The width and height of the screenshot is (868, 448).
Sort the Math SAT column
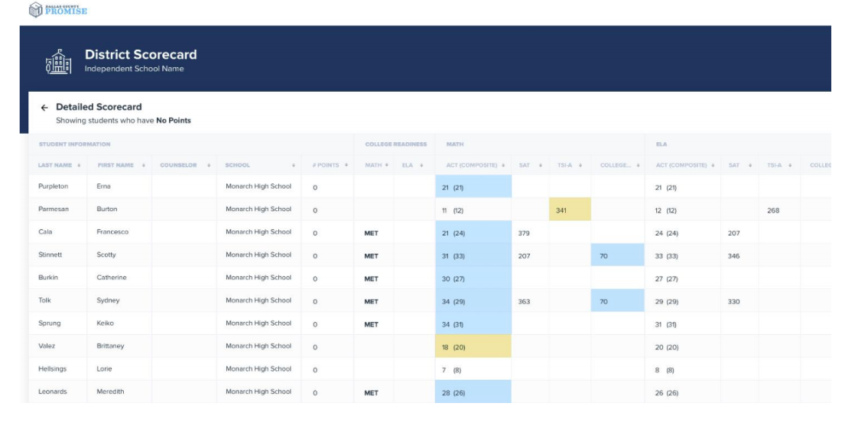[x=540, y=165]
